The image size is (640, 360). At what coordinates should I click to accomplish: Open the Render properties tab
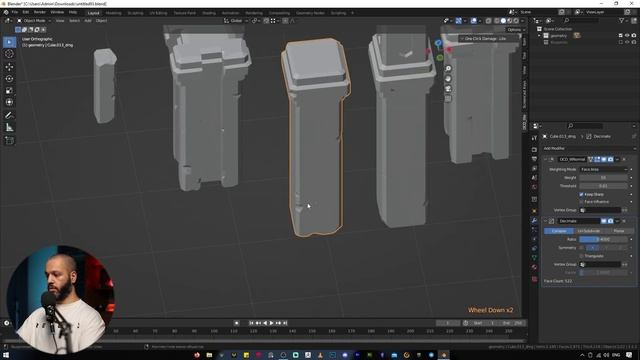534,149
